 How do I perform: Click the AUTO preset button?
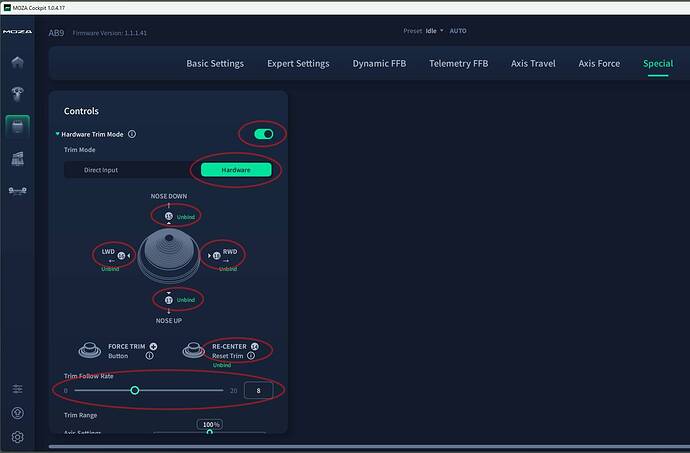coord(458,31)
